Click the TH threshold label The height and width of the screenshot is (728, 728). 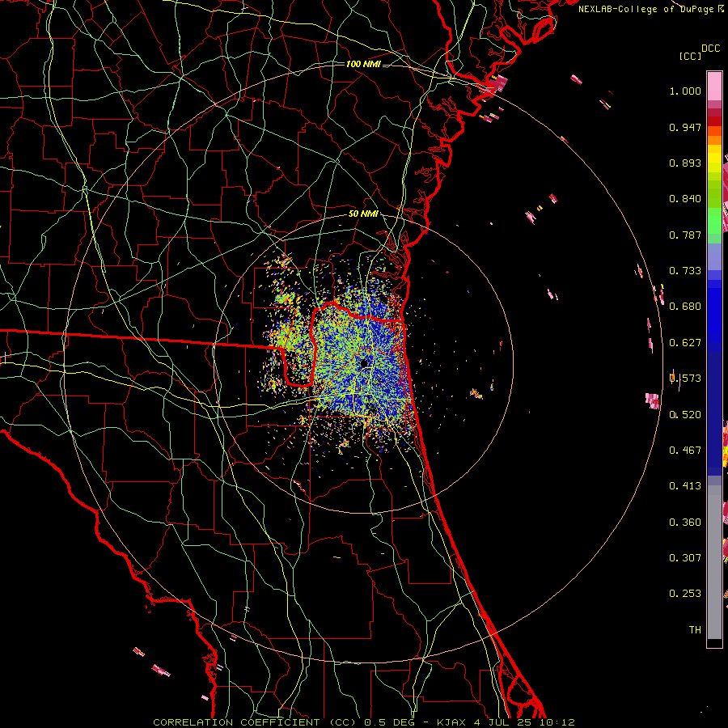point(695,630)
